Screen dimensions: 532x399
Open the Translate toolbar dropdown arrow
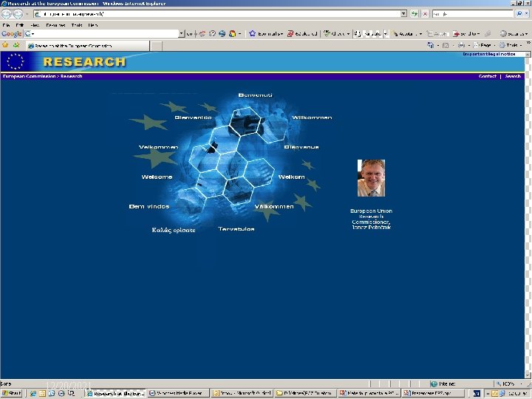(385, 33)
